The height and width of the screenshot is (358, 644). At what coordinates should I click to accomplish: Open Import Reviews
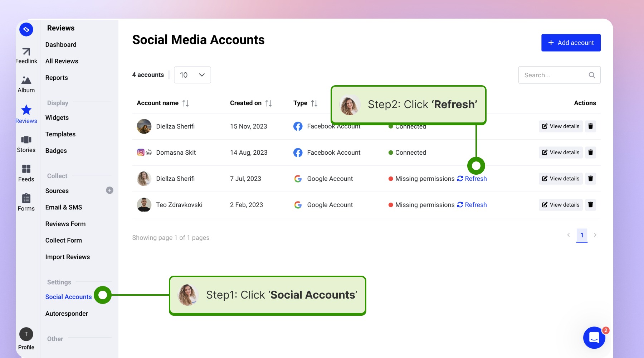pos(68,257)
